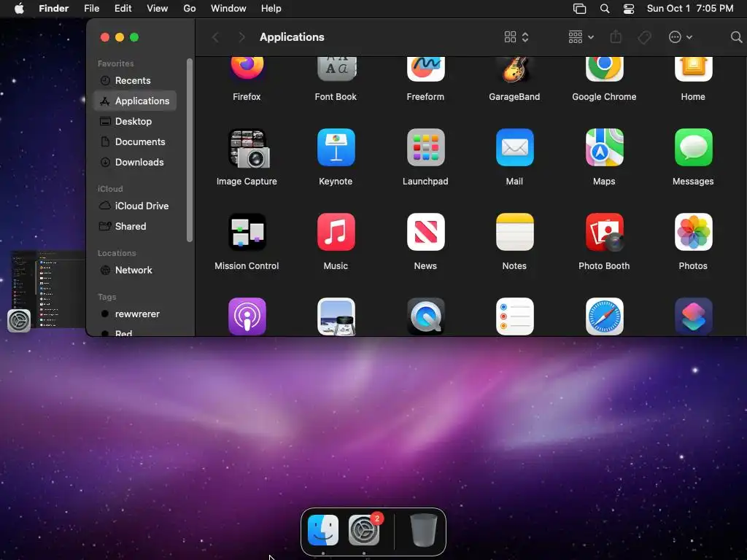Viewport: 747px width, 560px height.
Task: Open the Apple menu
Action: tap(19, 8)
